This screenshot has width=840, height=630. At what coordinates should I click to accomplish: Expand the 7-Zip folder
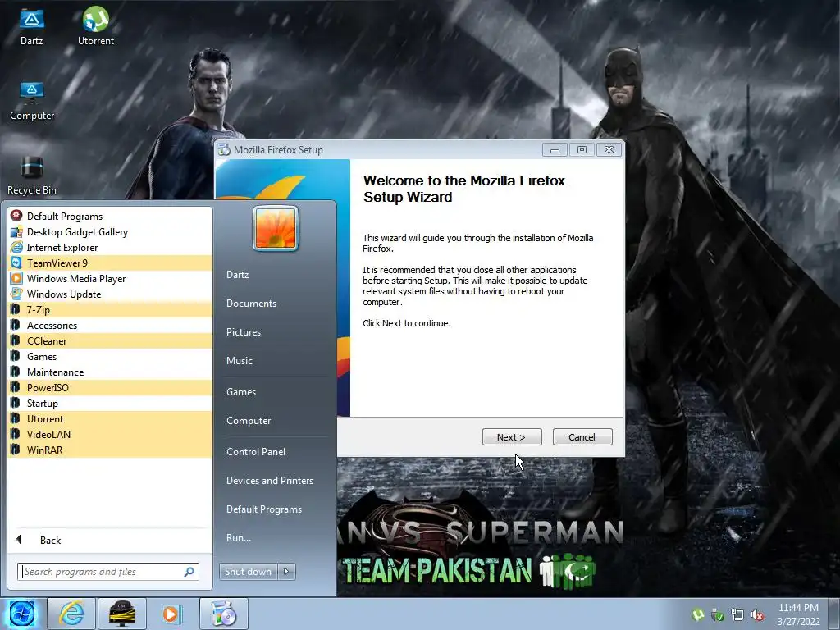tap(111, 309)
